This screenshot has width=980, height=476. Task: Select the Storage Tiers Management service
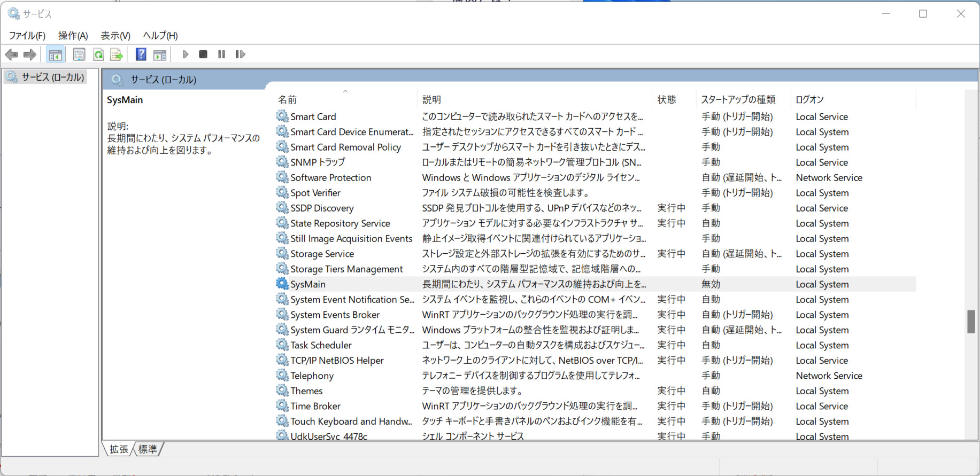[346, 269]
